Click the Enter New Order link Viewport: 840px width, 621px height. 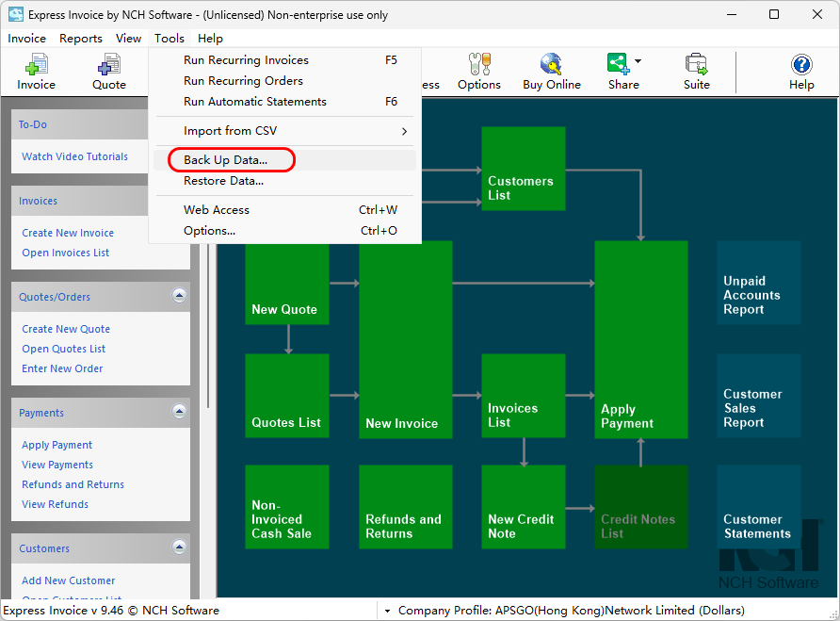[62, 368]
